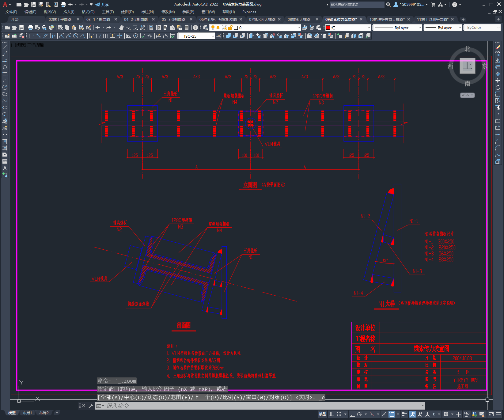The height and width of the screenshot is (420, 504).
Task: Toggle snap mode in status bar
Action: (339, 414)
